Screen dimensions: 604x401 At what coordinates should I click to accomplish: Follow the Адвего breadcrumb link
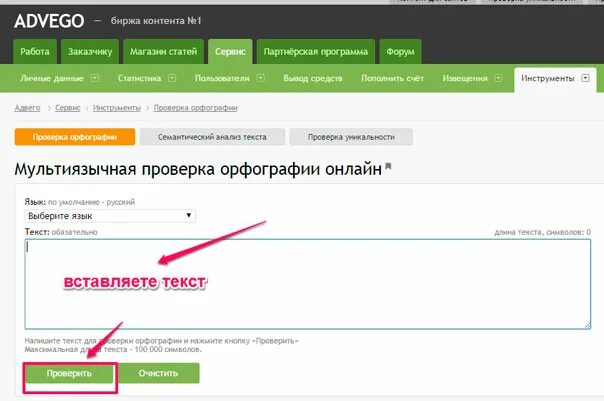(x=27, y=108)
